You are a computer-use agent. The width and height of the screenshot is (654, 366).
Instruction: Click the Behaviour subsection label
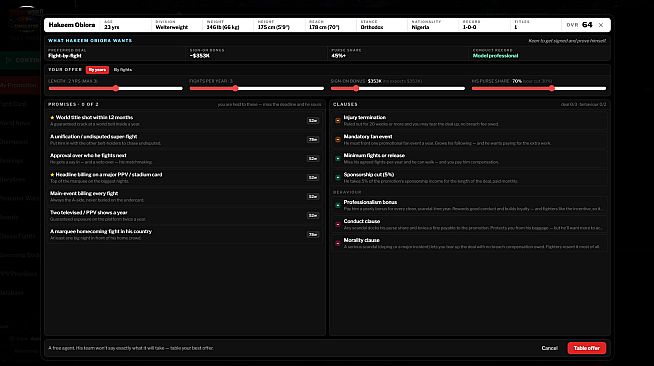[347, 192]
